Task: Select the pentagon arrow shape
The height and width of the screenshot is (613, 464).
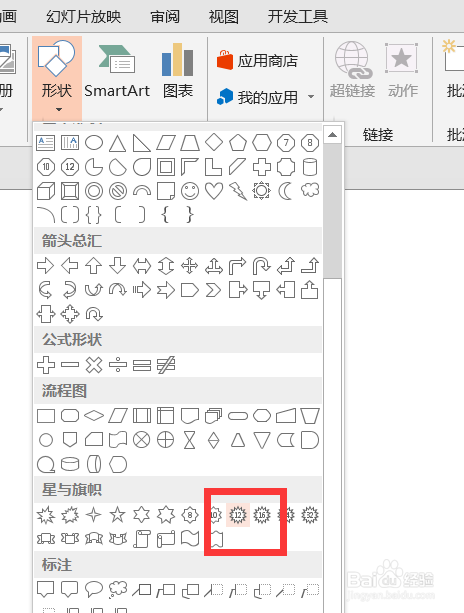Action: (190, 290)
